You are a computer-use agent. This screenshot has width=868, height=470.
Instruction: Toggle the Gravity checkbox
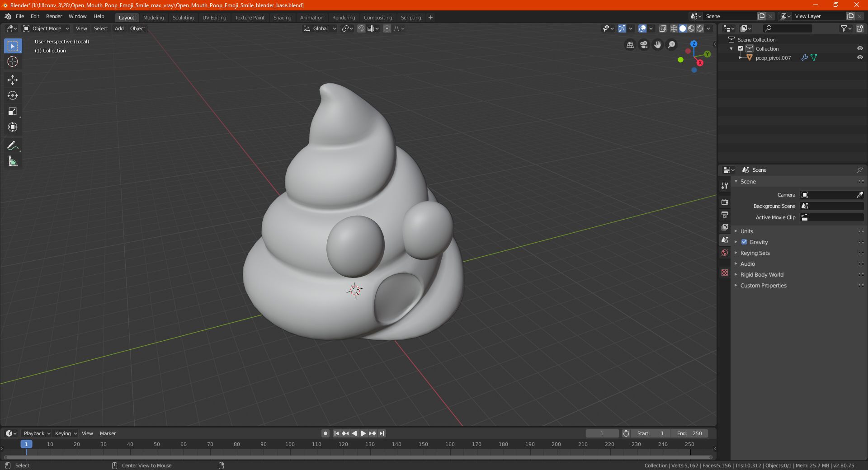pos(744,242)
